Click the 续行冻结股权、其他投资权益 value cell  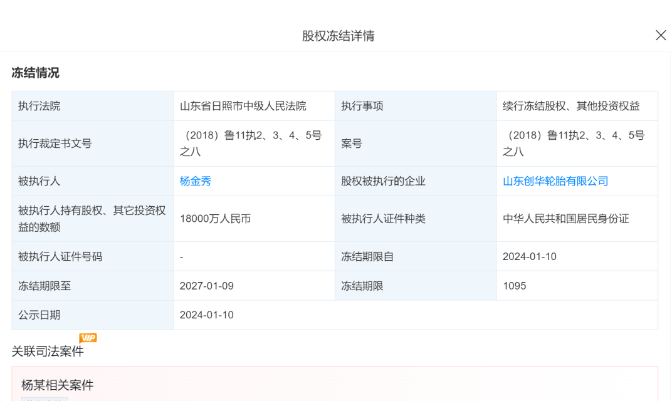click(x=571, y=105)
